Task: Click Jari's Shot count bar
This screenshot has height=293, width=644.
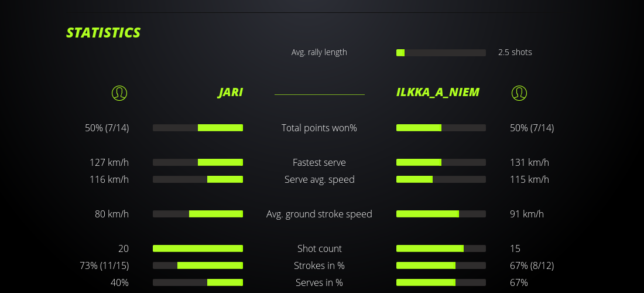Action: 198,248
